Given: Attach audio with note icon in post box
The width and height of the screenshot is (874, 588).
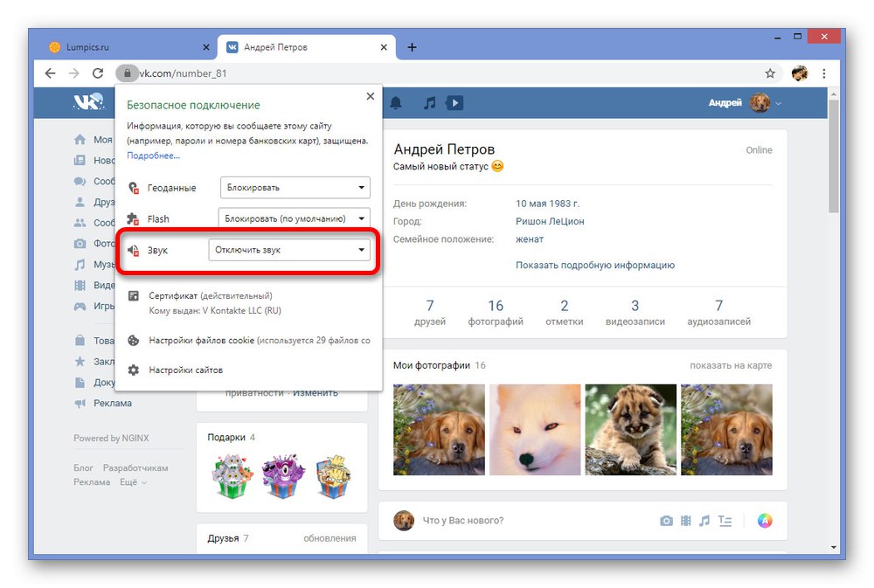Looking at the screenshot, I should tap(704, 521).
